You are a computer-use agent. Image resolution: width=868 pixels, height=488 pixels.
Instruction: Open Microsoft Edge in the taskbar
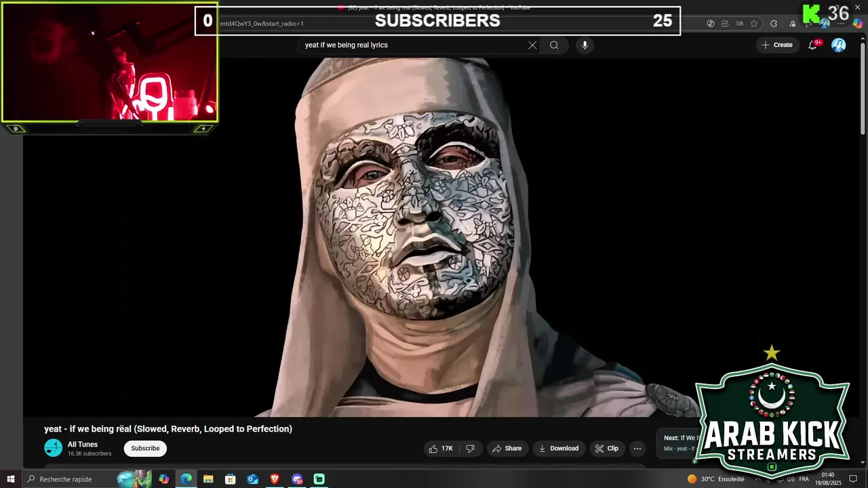pos(186,479)
